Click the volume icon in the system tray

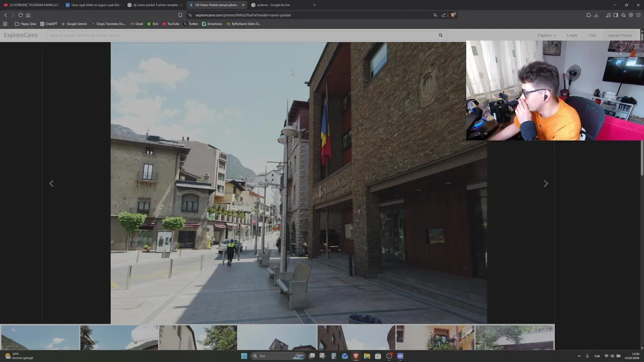[x=612, y=356]
